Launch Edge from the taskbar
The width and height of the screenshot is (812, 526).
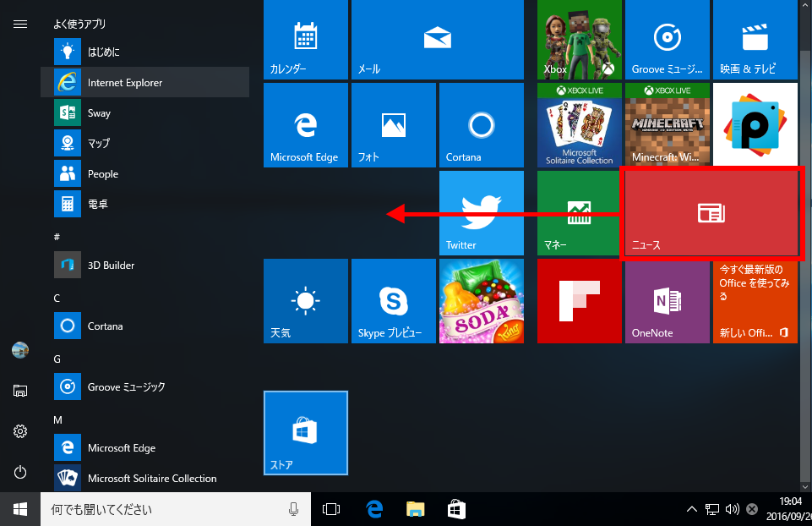coord(374,509)
